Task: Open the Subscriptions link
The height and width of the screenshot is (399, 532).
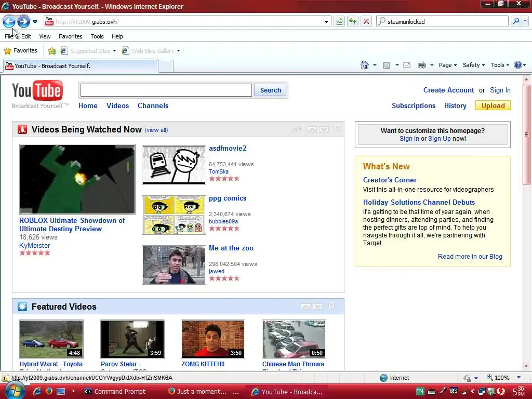Action: [x=414, y=105]
